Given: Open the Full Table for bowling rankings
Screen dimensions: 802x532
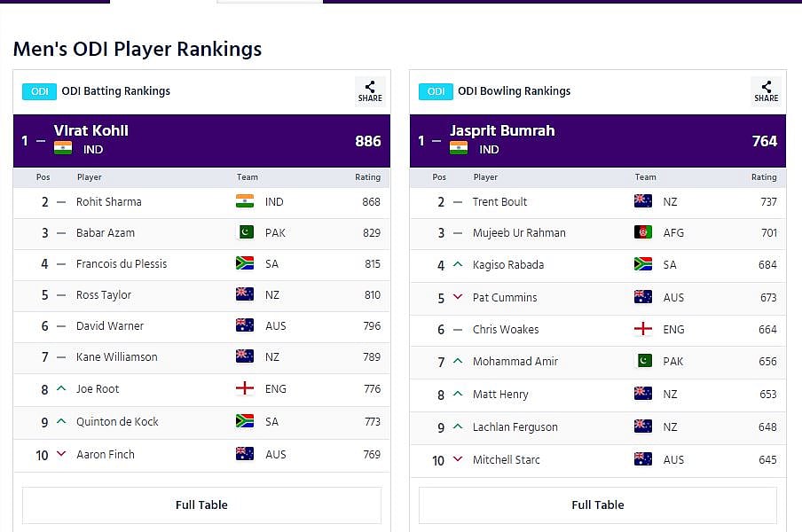Looking at the screenshot, I should coord(598,505).
